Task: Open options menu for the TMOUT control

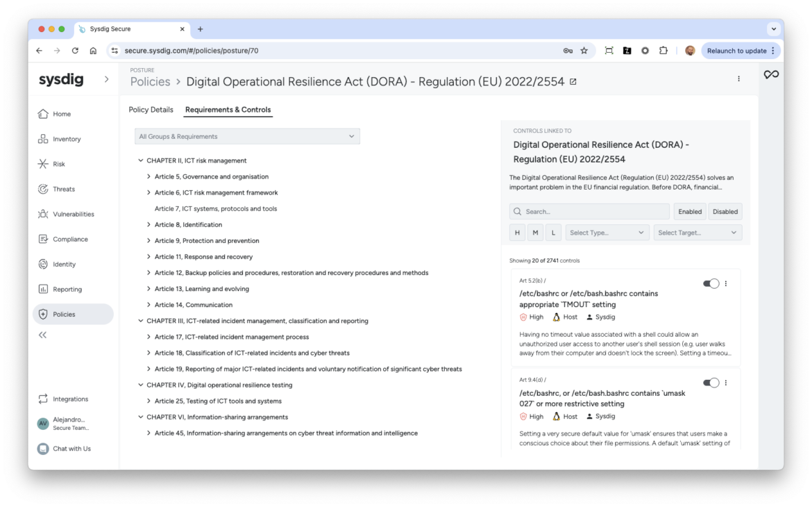Action: tap(726, 283)
